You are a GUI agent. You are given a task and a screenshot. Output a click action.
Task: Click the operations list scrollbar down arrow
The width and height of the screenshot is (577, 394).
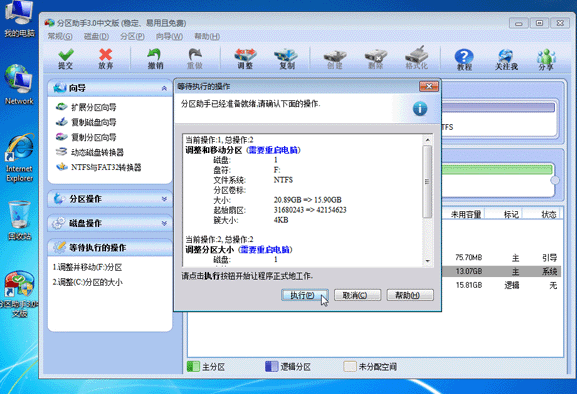pyautogui.click(x=427, y=261)
